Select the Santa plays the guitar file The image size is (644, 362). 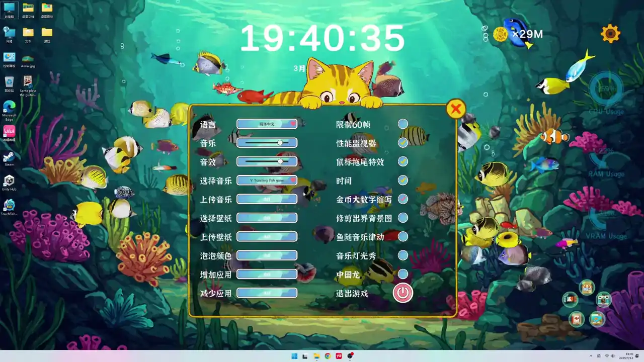pos(28,86)
